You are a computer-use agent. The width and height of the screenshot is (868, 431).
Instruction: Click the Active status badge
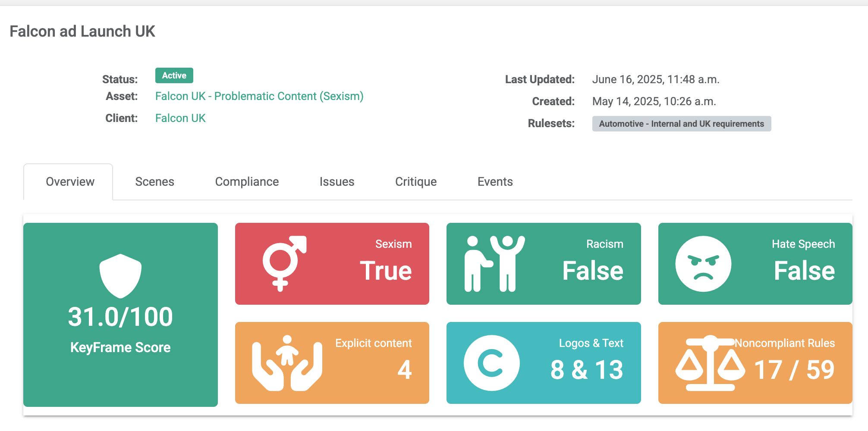click(x=174, y=75)
